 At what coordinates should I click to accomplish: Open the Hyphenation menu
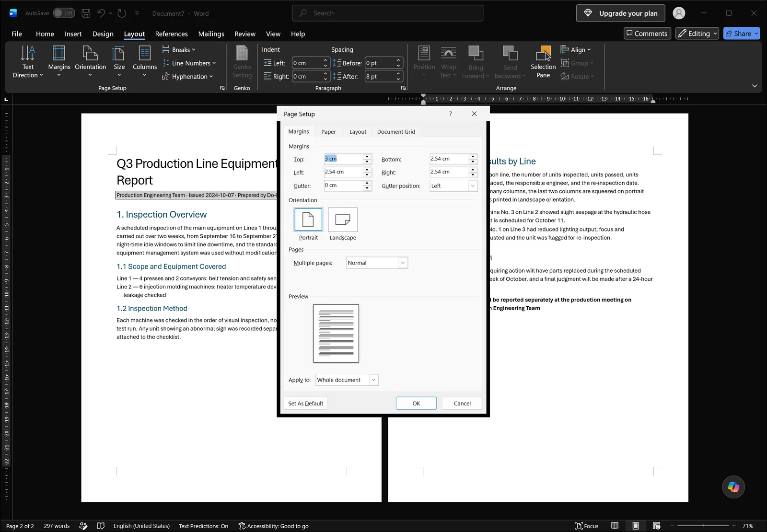tap(187, 77)
